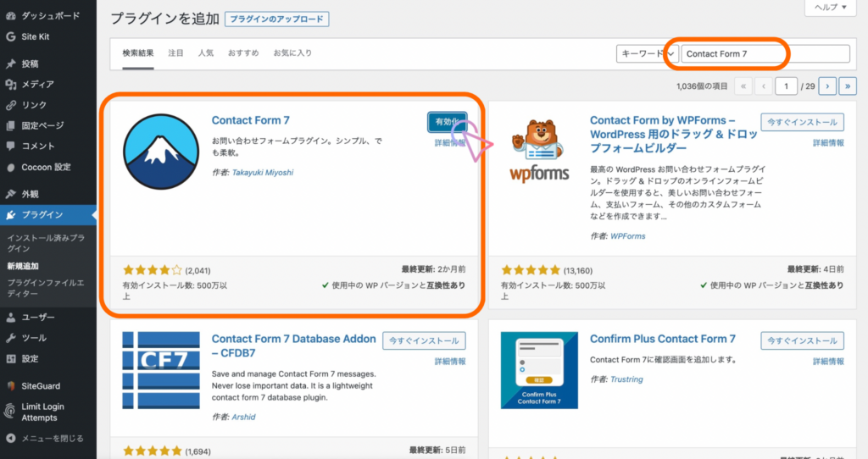Open the ダッシュボード sidebar icon

[x=10, y=15]
